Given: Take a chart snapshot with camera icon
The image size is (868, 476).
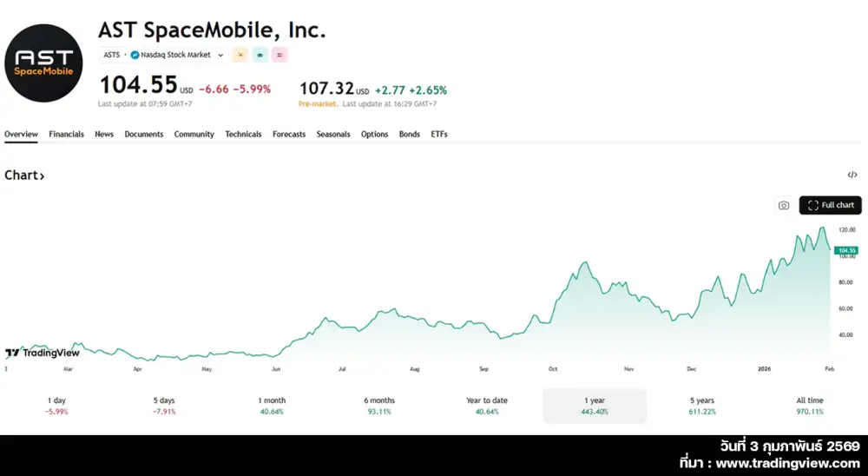Looking at the screenshot, I should (784, 206).
